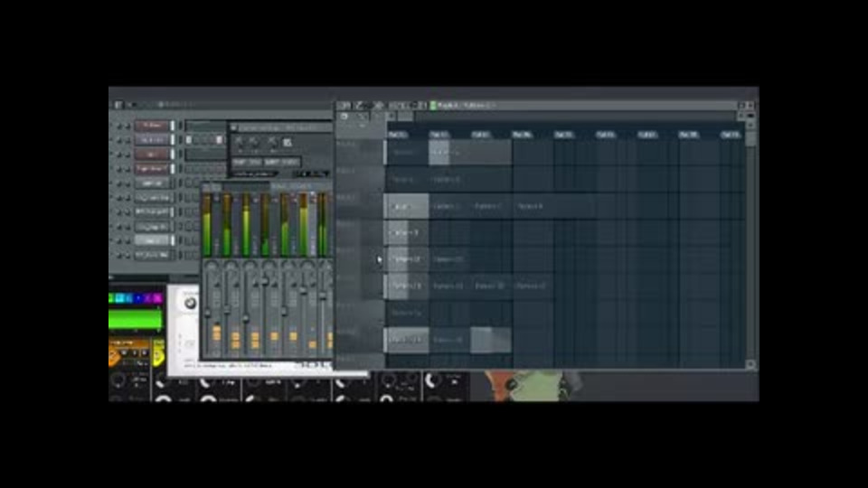Screen dimensions: 868x488
Task: Click the first icon in the playlist's lower toolbar row
Action: [344, 117]
